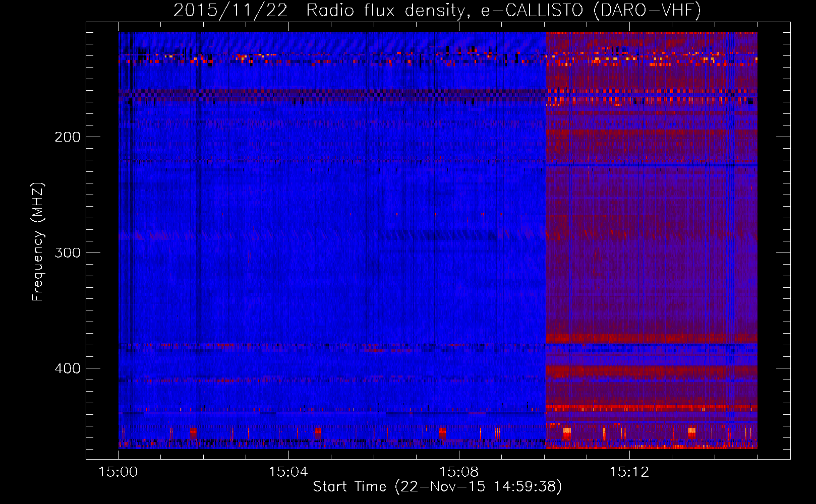Click the 'Start Time (22-Nov-15 14:59:38)' x-axis label

coord(437,487)
